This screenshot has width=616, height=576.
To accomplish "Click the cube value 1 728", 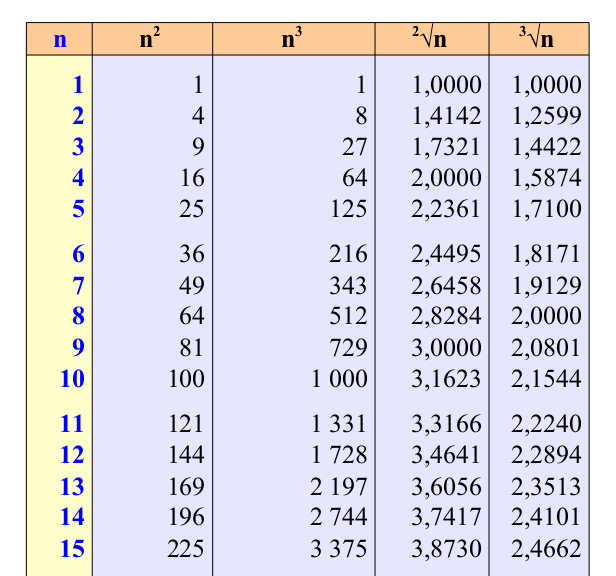I will [339, 455].
